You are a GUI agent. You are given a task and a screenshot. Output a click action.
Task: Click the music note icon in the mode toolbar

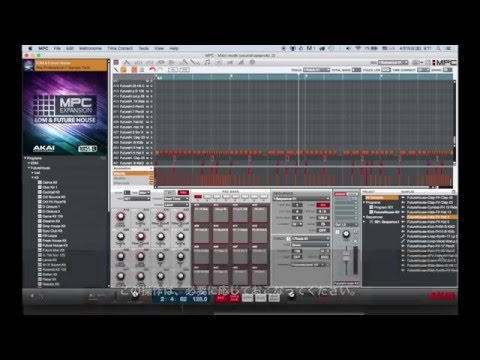tap(207, 62)
